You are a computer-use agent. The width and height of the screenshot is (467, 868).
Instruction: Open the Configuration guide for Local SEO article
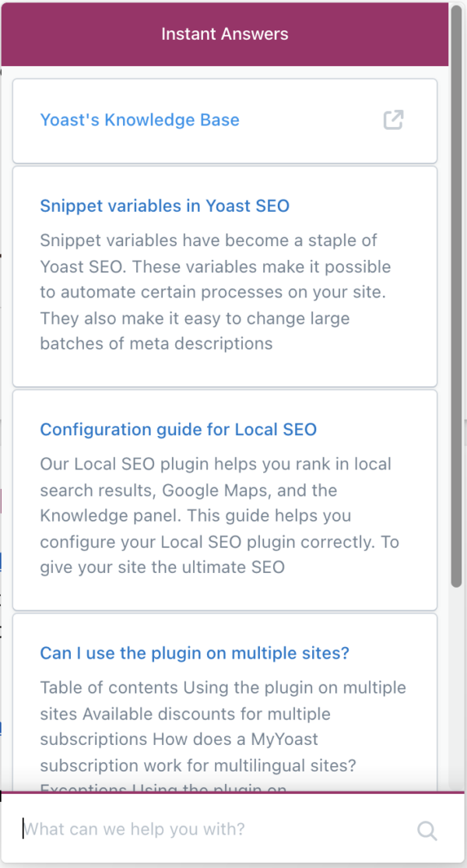coord(178,429)
